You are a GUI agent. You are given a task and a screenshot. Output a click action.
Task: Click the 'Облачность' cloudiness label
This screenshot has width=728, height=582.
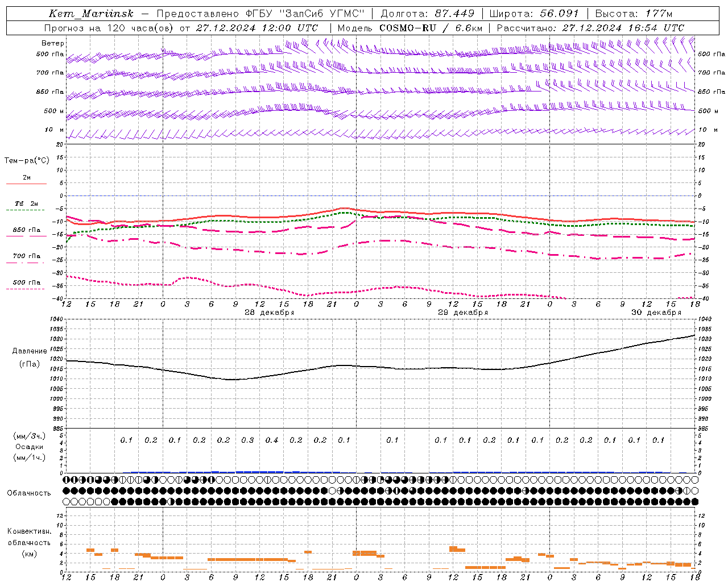[29, 493]
